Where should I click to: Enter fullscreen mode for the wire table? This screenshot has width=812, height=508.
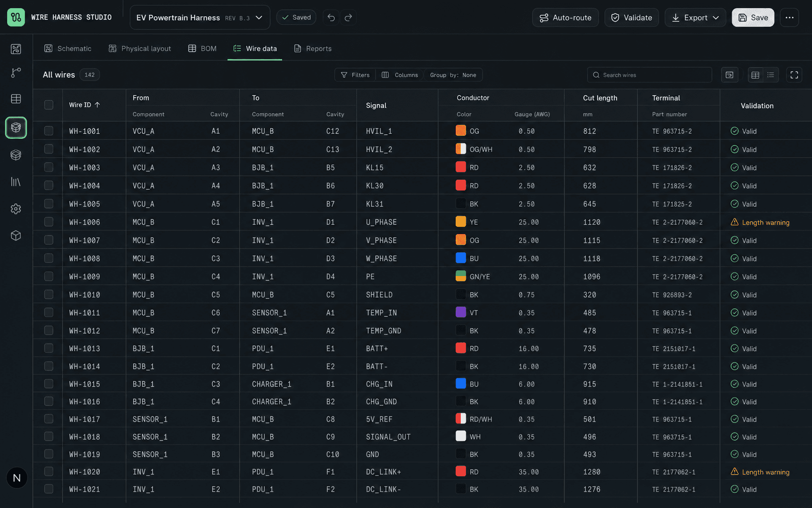[794, 75]
